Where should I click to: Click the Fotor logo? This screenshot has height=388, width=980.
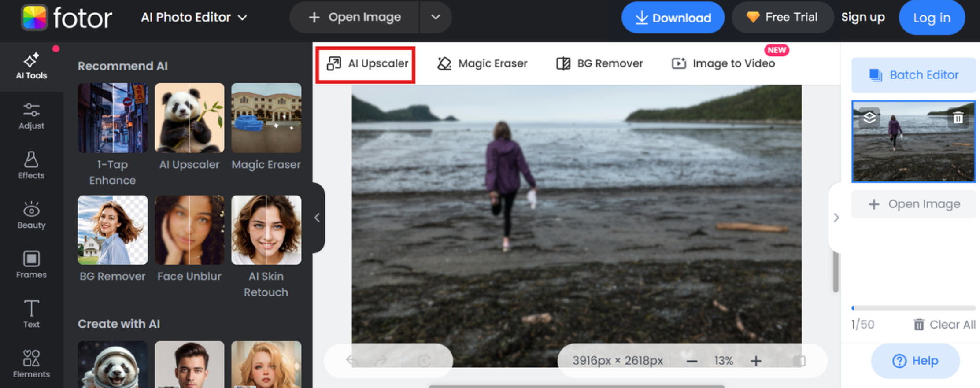pos(67,18)
